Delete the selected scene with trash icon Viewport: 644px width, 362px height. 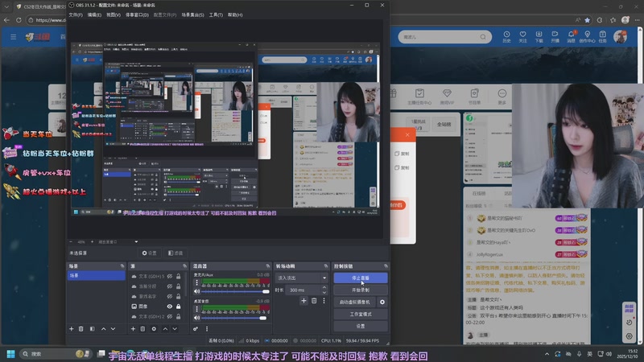coord(81,329)
